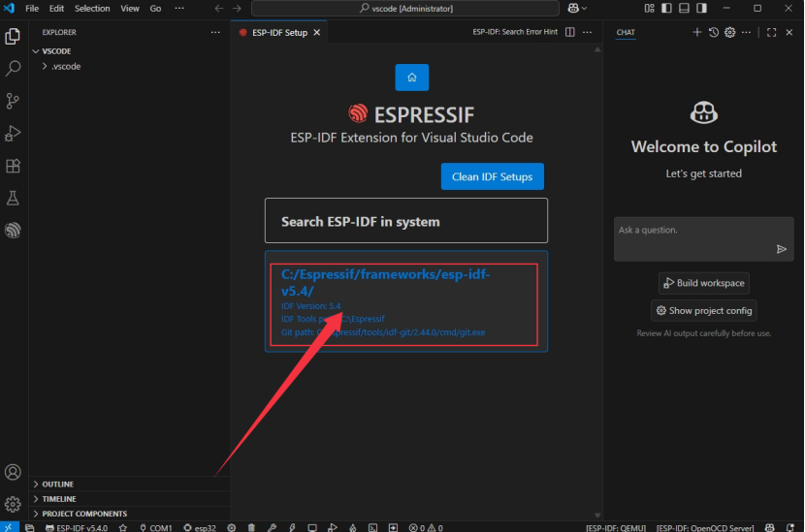Image resolution: width=805 pixels, height=532 pixels.
Task: Send chat message arrow icon
Action: (782, 249)
